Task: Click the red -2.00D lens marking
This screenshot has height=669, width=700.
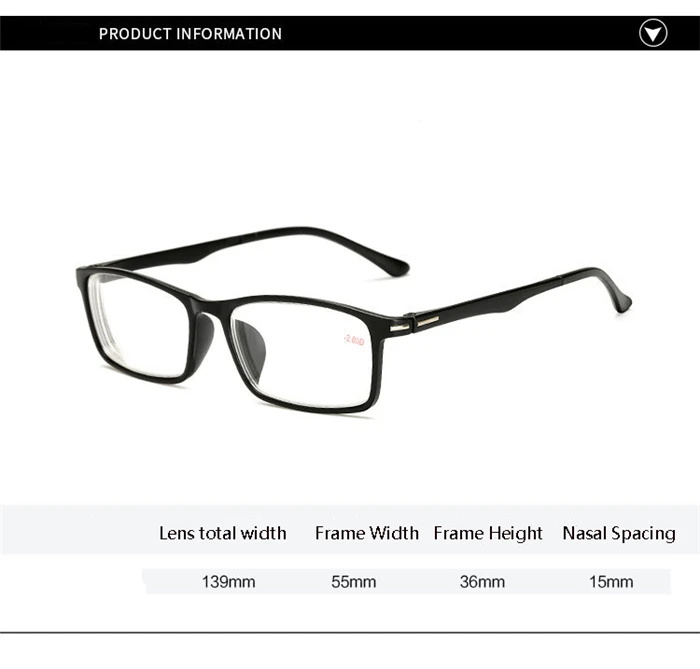Action: (354, 341)
